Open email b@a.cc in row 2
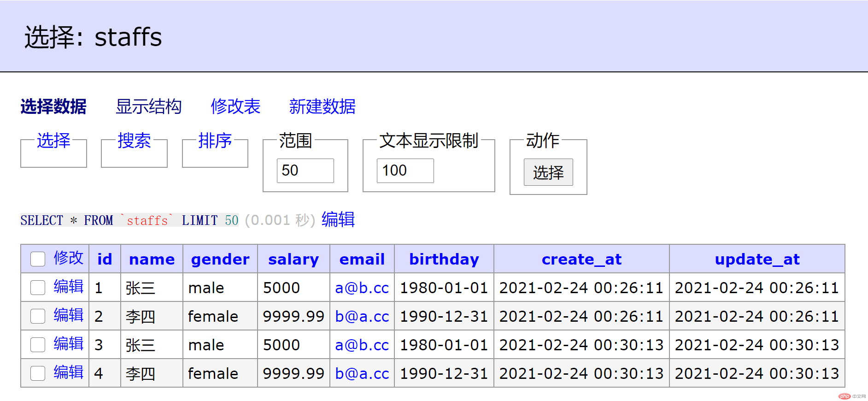 (x=362, y=317)
